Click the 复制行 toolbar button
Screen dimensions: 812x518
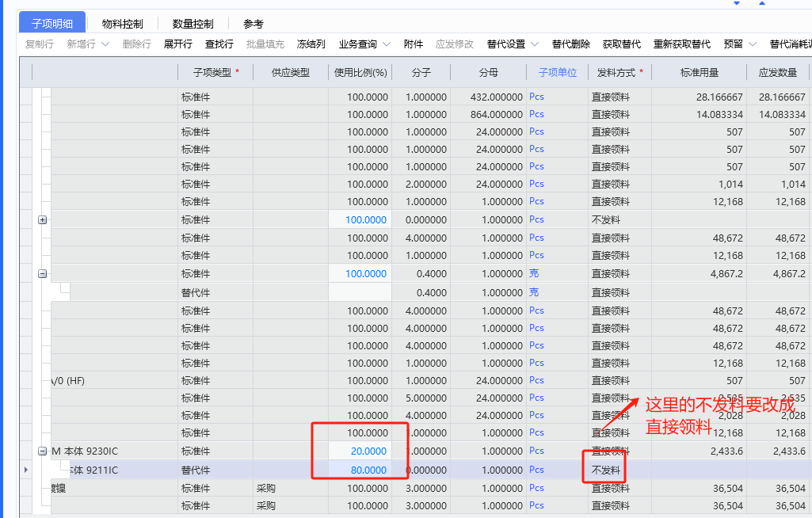click(x=40, y=44)
